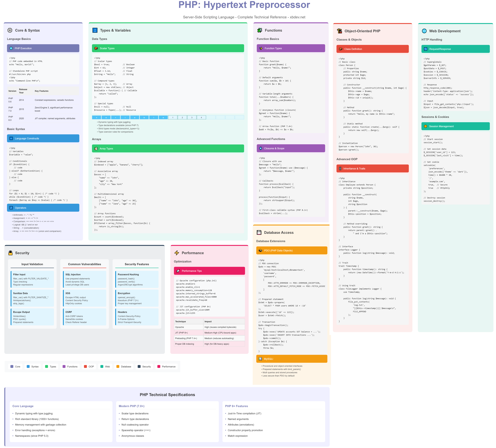Click the 'v' cell in memory diagram
This screenshot has width=496, height=448.
pyautogui.click(x=96, y=117)
